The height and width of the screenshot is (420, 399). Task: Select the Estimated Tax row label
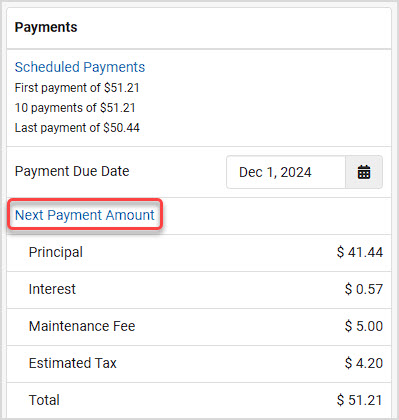click(73, 363)
